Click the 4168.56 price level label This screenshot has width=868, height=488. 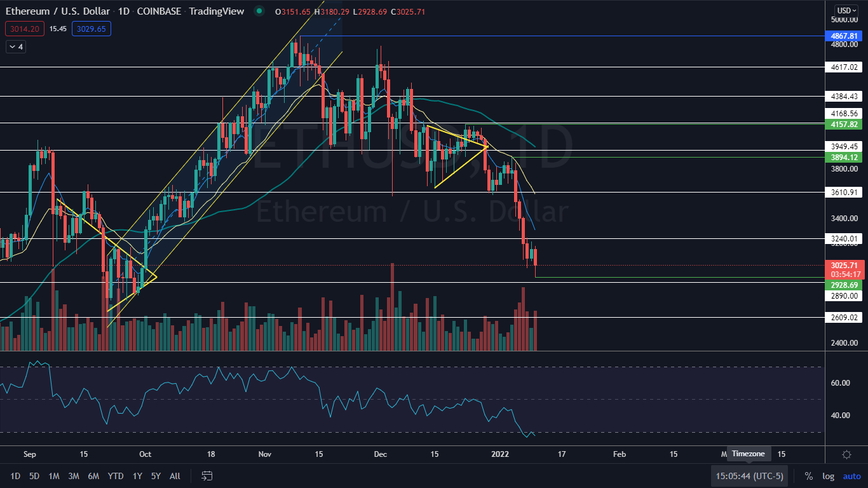pos(844,114)
